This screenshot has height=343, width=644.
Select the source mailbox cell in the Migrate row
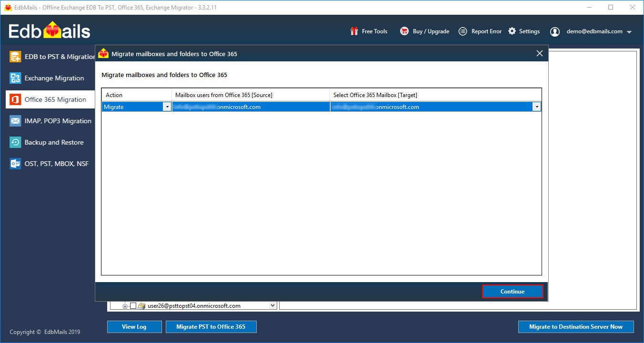click(x=251, y=107)
